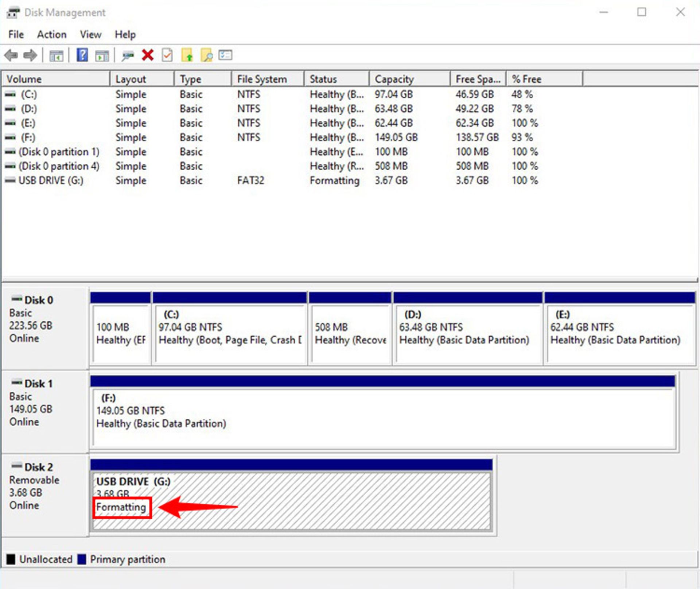Click the Unallocated legend label

pyautogui.click(x=45, y=559)
